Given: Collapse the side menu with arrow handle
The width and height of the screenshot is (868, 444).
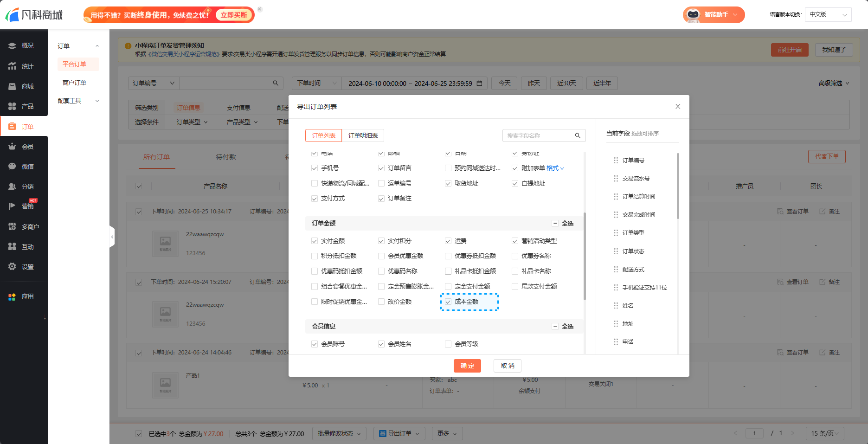Looking at the screenshot, I should point(112,237).
